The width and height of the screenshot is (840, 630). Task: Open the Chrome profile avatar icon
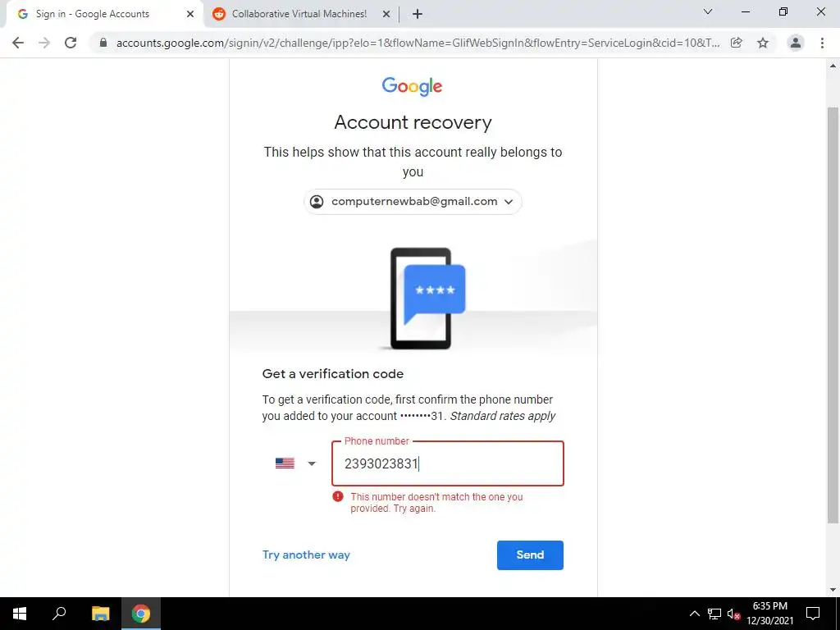[x=796, y=43]
